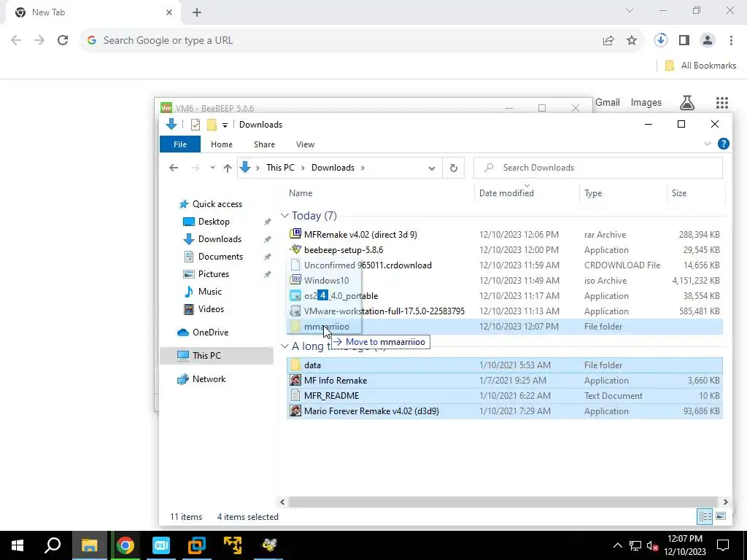
Task: Select Mario Forever Remake v4.02 (d3d9)
Action: click(371, 411)
